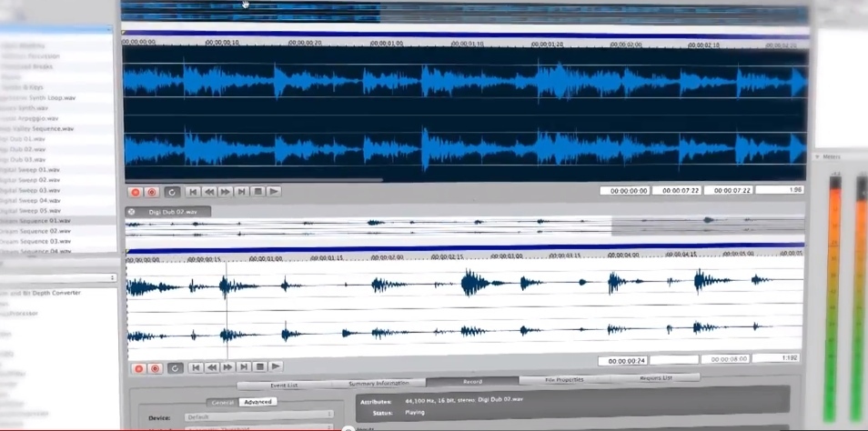This screenshot has height=431, width=868.
Task: Click Rewind in the upper transport bar
Action: [209, 192]
